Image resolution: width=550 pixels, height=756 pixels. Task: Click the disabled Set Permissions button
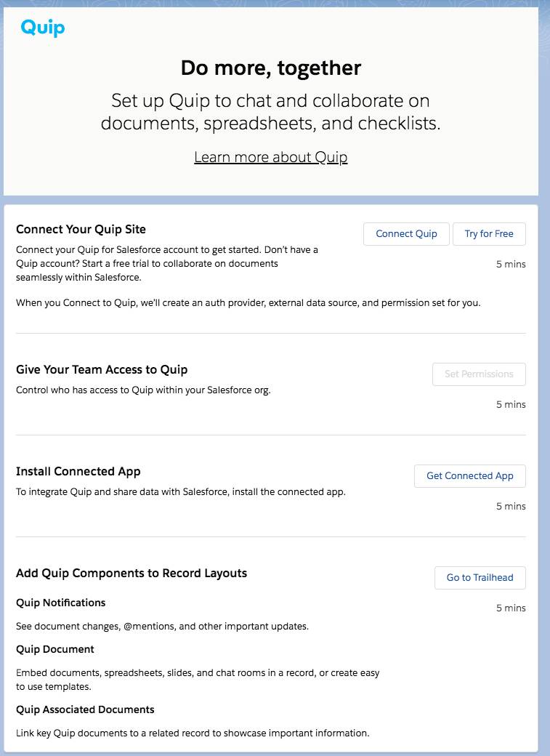point(479,374)
